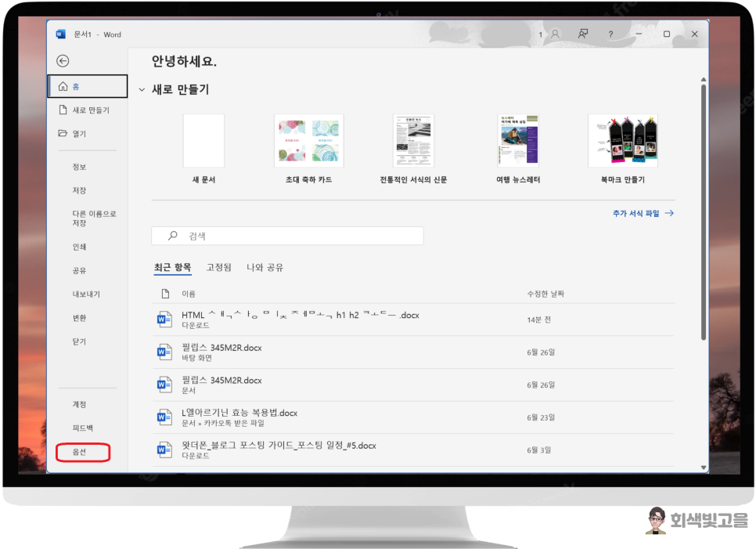Open the 피드백 page

click(x=82, y=428)
